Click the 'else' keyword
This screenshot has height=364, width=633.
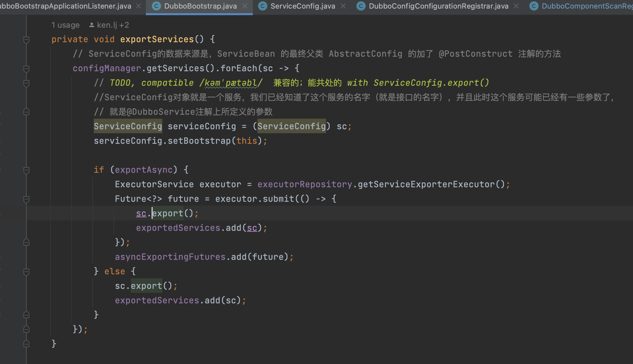[x=115, y=272]
